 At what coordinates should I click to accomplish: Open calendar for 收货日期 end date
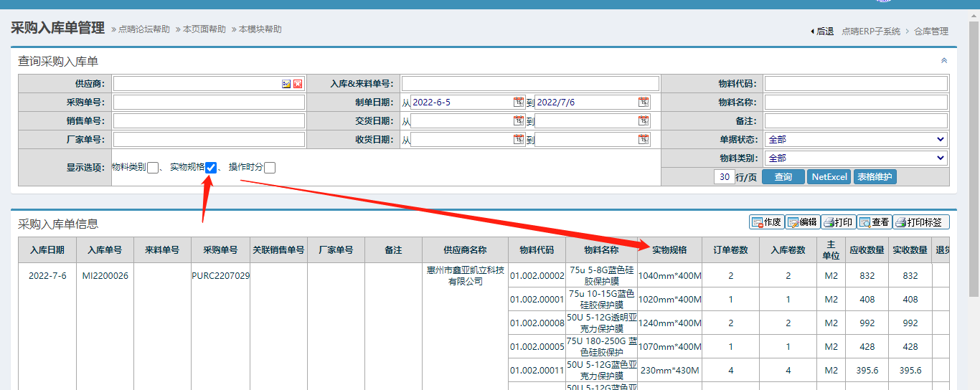[x=644, y=140]
